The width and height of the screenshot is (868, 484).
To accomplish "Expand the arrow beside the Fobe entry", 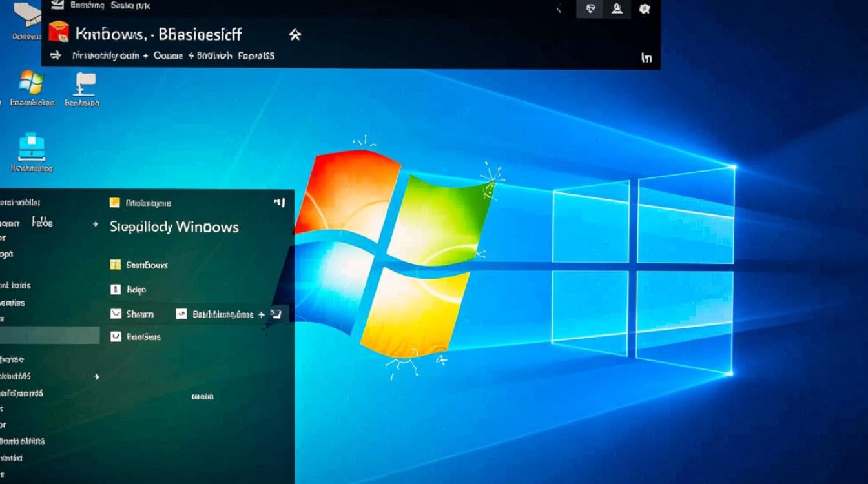I will 96,224.
